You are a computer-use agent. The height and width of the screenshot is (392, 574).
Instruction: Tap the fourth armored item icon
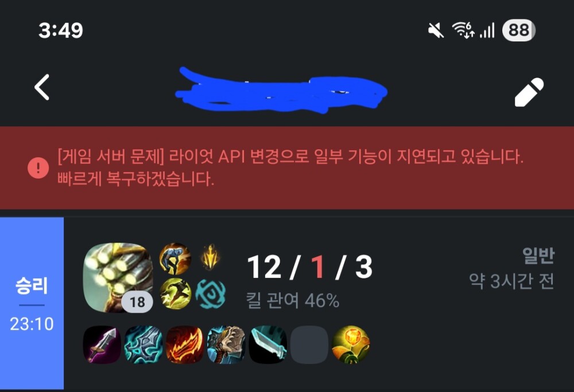pyautogui.click(x=226, y=344)
